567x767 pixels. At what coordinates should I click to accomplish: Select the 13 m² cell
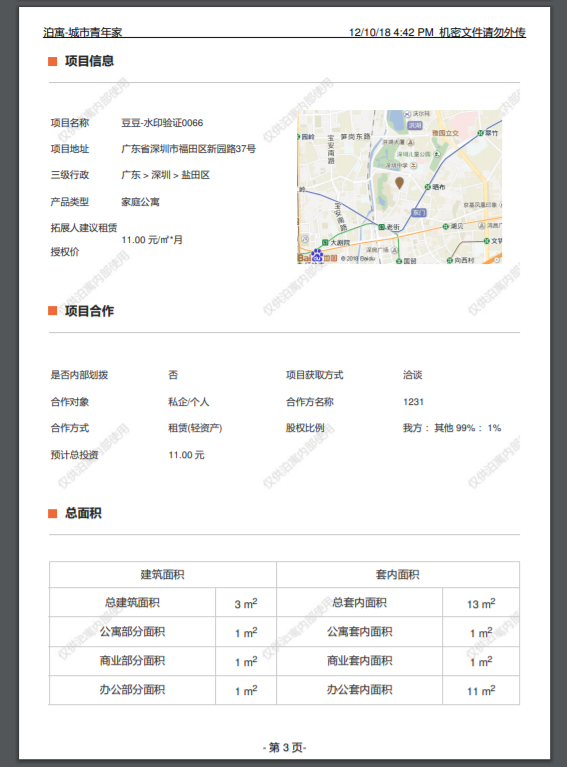481,603
